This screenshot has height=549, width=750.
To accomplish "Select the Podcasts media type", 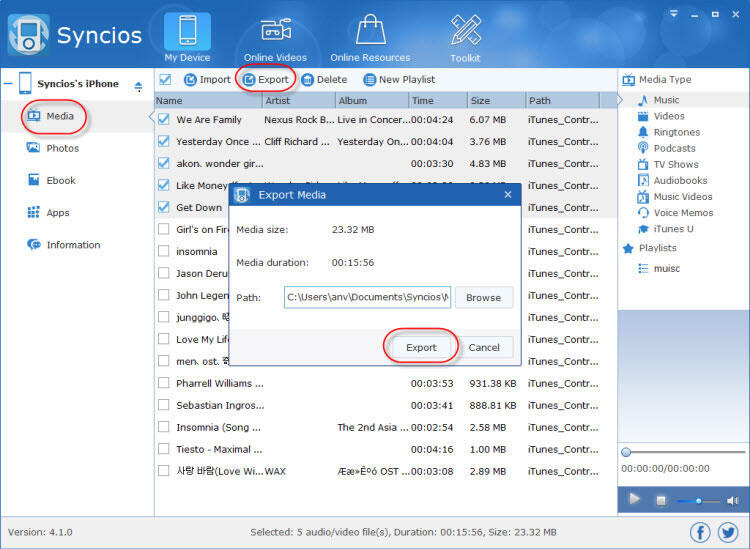I will coord(666,148).
